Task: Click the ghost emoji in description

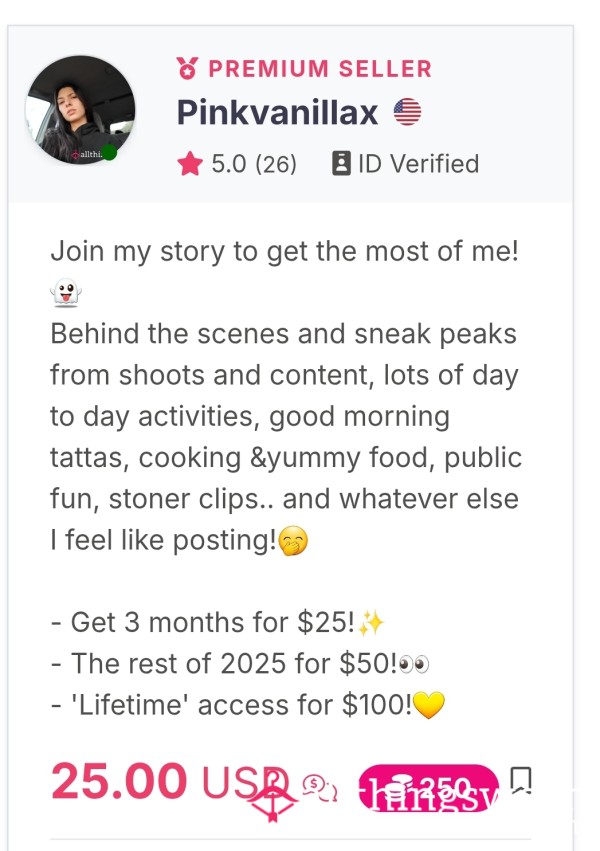Action: pos(66,293)
